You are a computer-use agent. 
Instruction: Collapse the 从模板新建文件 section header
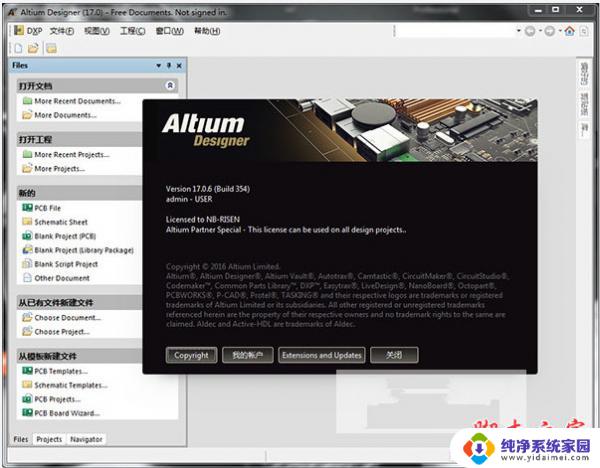[x=80, y=356]
